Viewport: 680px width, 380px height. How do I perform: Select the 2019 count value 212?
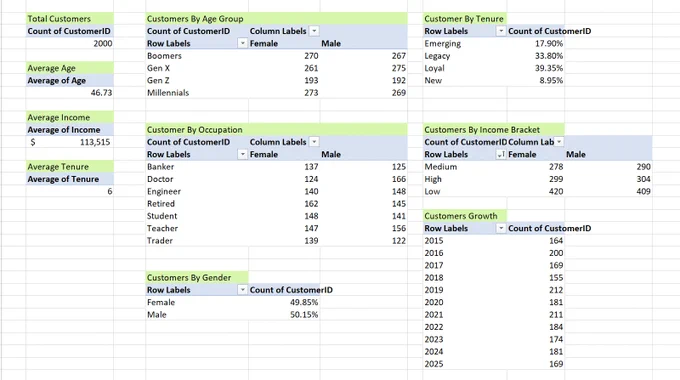pyautogui.click(x=536, y=290)
